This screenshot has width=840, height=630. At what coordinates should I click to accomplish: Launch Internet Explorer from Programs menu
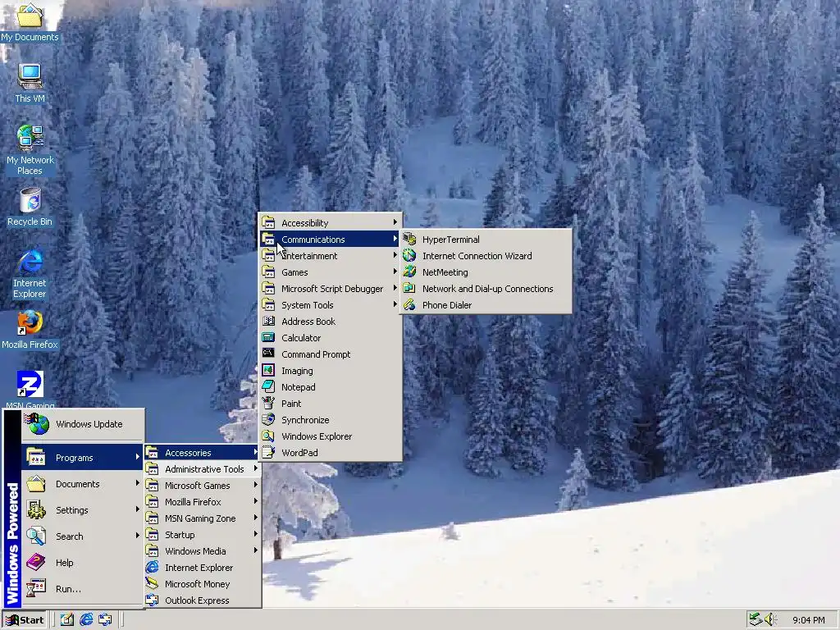pos(203,568)
